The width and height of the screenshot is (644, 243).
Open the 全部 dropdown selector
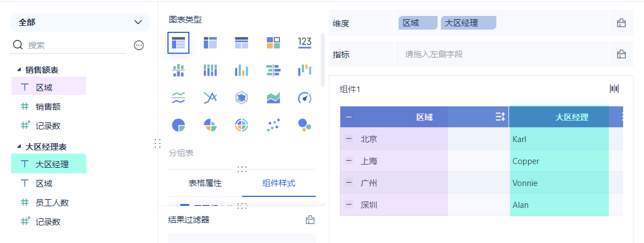[x=80, y=22]
